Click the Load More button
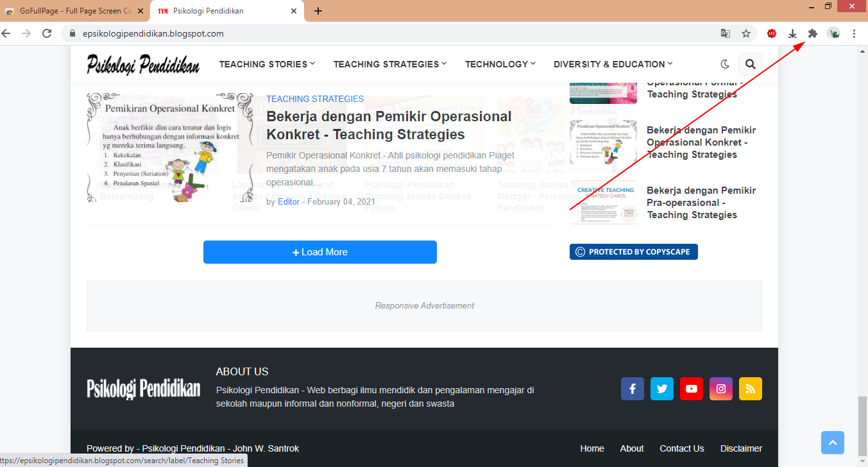Screen dimensions: 868x467 click(319, 251)
